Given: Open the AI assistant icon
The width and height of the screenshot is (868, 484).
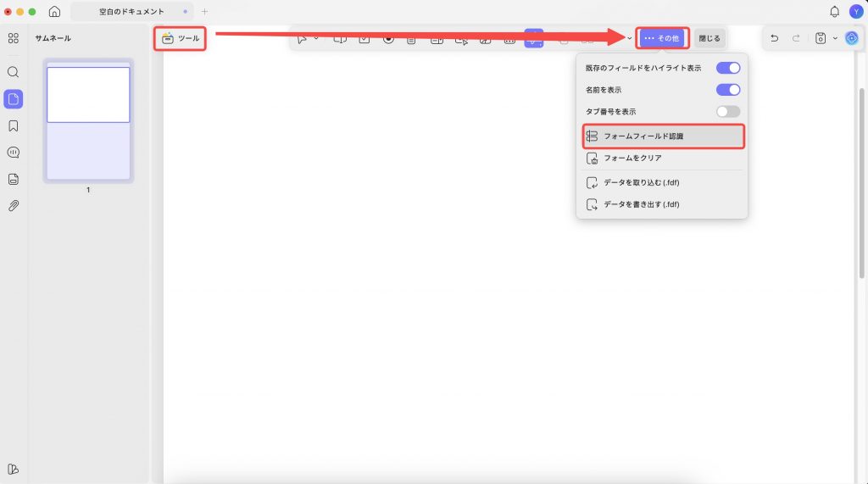Looking at the screenshot, I should pyautogui.click(x=851, y=38).
